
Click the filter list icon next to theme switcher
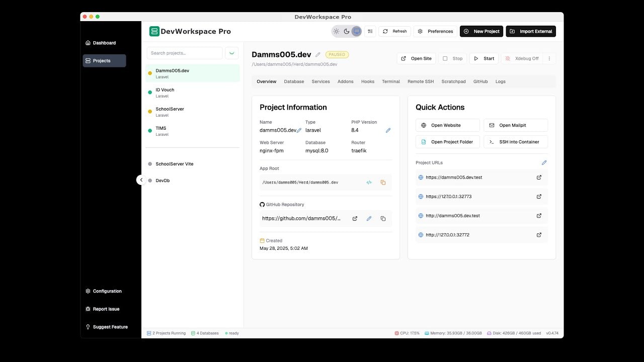click(370, 31)
